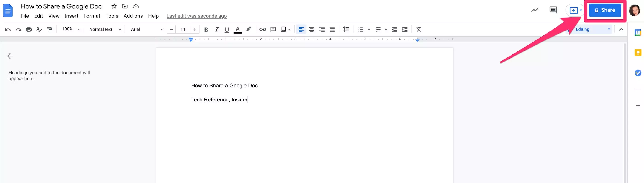Open the comment history icon
Image resolution: width=644 pixels, height=183 pixels.
point(553,10)
